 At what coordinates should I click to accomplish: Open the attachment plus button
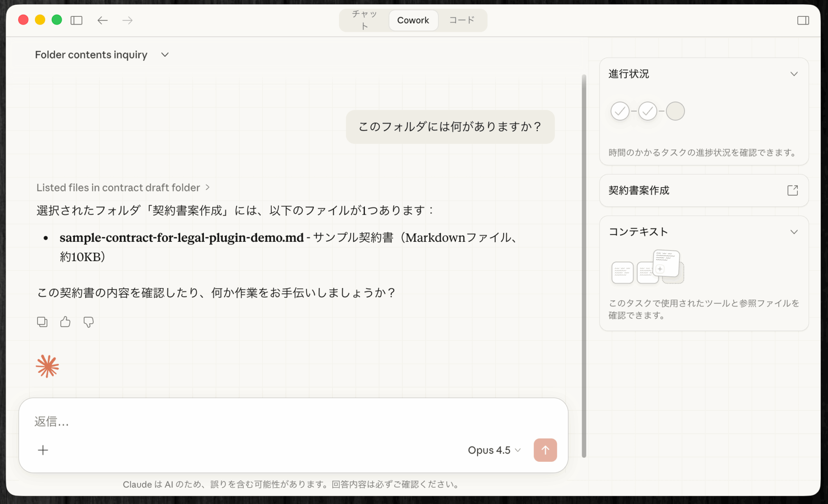pyautogui.click(x=43, y=450)
